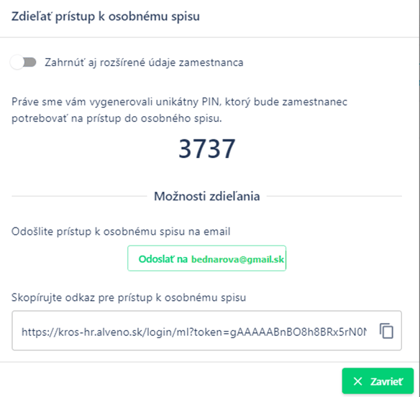Select the generated PIN 3737
This screenshot has width=420, height=397.
207,149
